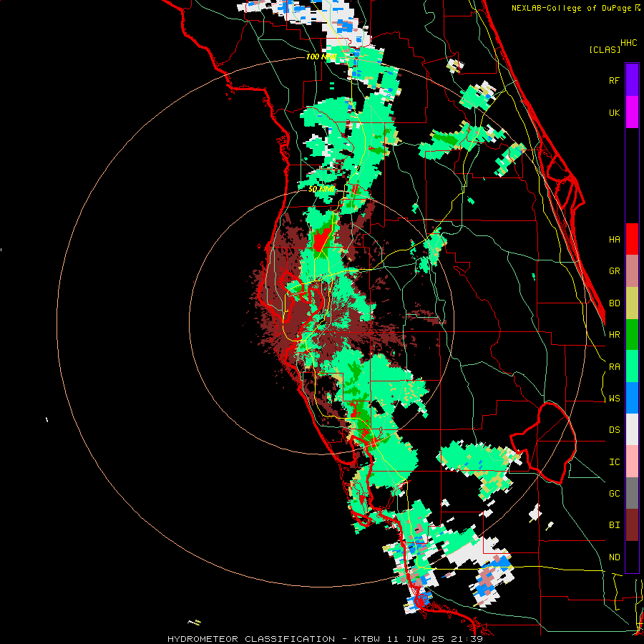The image size is (644, 644).
Task: Click the WS blue legend swatch
Action: (632, 398)
